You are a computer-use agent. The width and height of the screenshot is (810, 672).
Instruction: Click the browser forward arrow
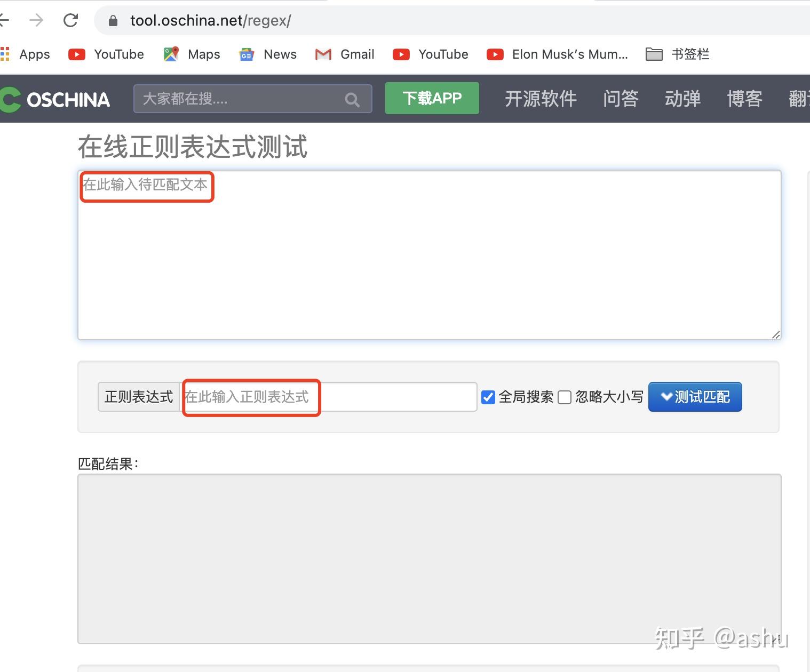36,20
